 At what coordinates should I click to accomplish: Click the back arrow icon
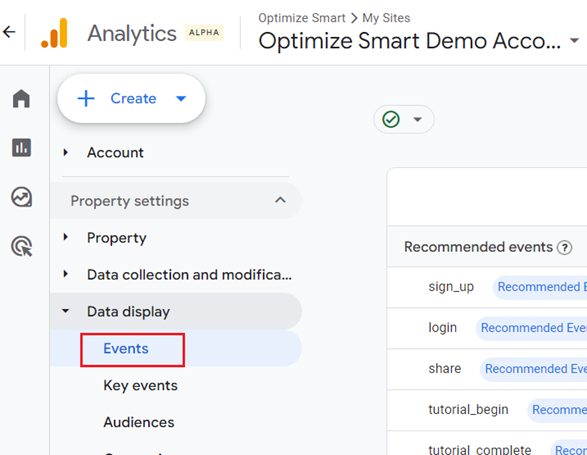[x=9, y=32]
